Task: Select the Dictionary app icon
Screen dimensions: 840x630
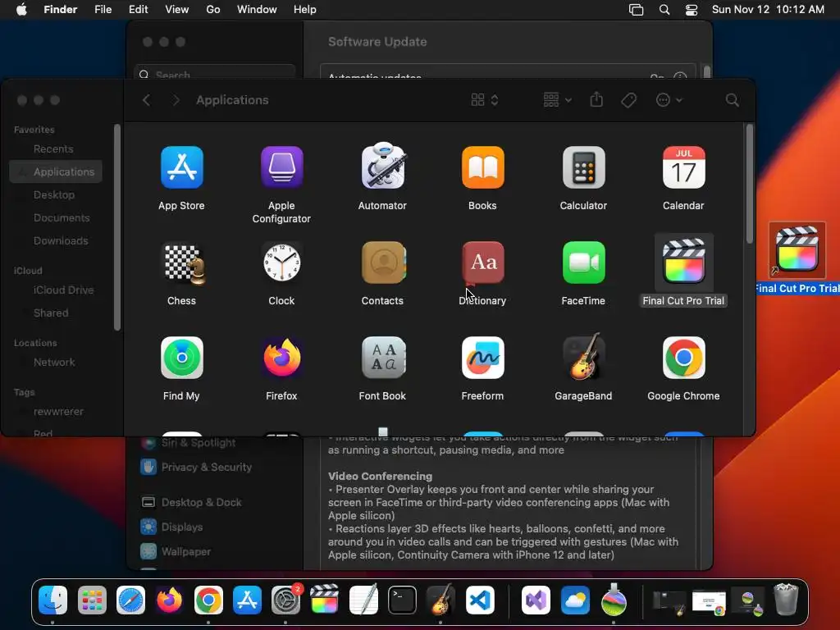Action: [x=482, y=262]
